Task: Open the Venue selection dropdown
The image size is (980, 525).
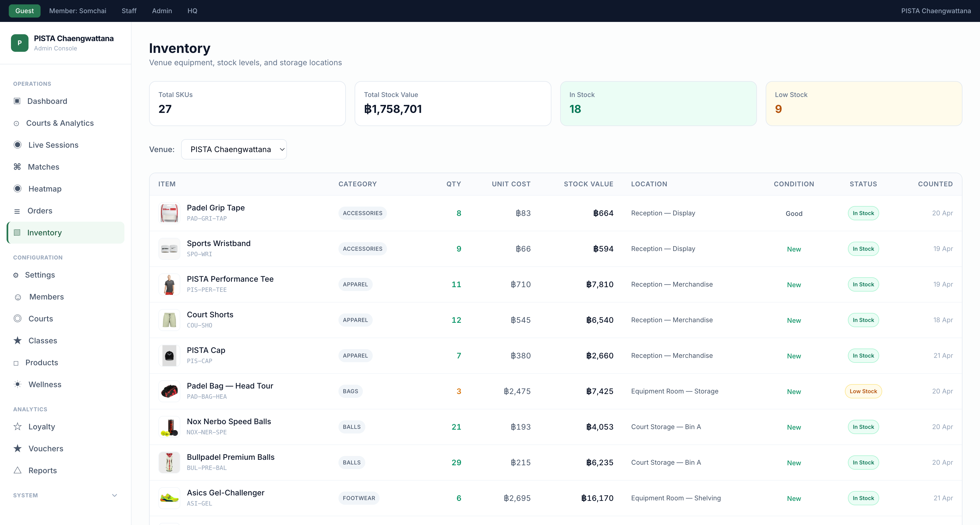Action: coord(233,150)
